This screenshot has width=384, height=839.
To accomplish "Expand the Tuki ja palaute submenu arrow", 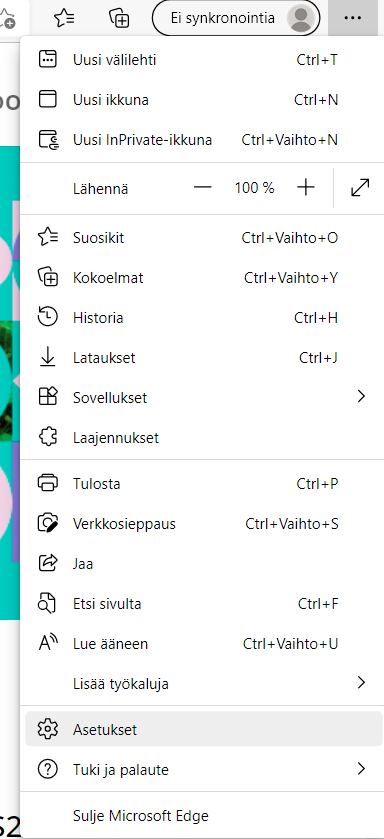I will (x=362, y=769).
